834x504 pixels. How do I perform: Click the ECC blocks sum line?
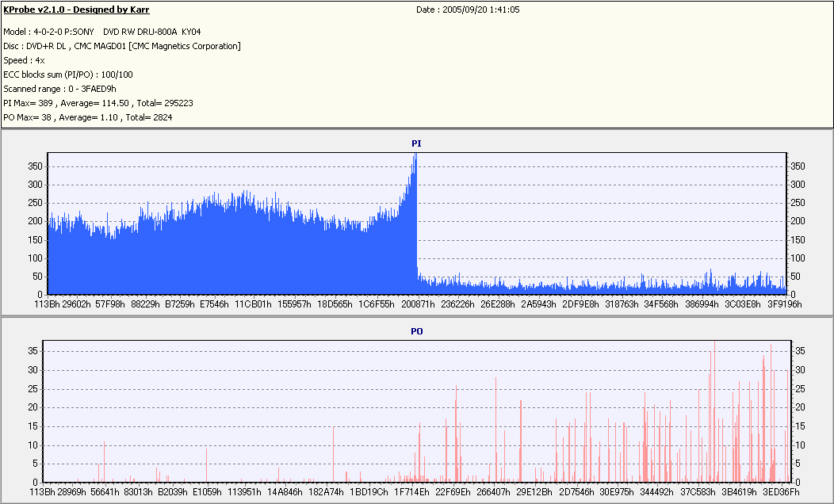(68, 74)
